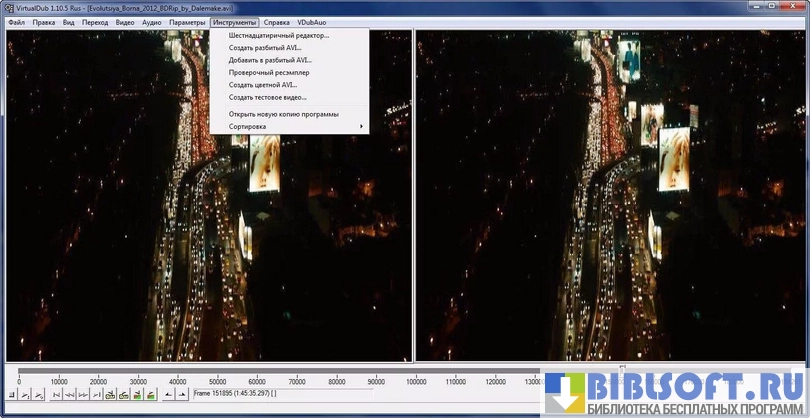Image resolution: width=810 pixels, height=418 pixels.
Task: Select Создать тестовое видео option
Action: click(267, 98)
